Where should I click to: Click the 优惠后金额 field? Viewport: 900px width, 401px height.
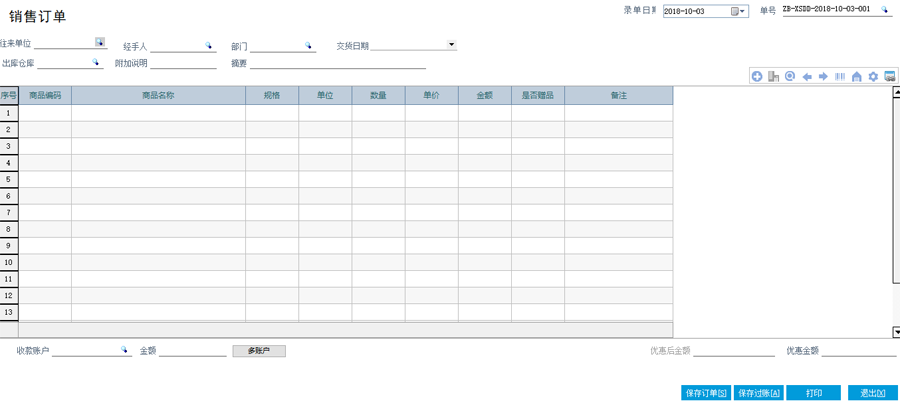click(x=734, y=351)
